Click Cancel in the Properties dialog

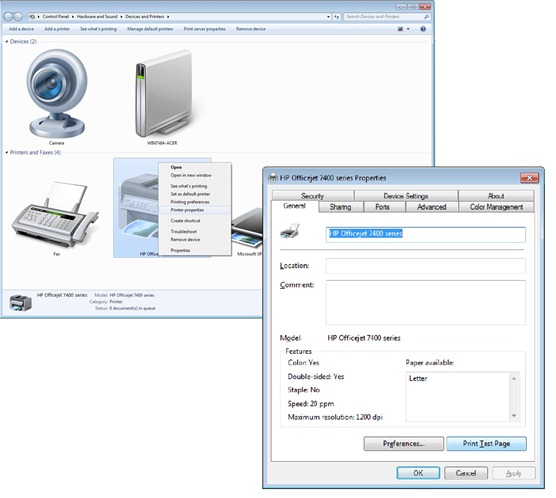click(466, 473)
